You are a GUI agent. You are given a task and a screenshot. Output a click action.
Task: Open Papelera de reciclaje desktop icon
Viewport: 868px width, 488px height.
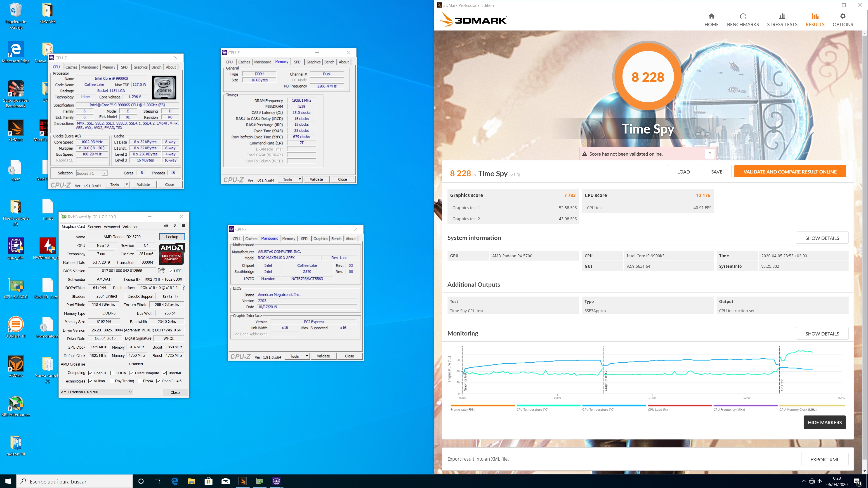tap(16, 16)
